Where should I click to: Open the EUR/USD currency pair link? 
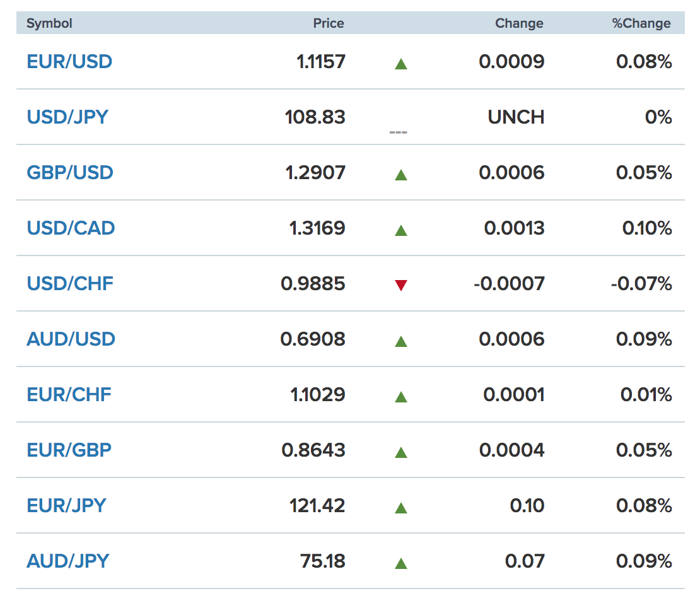coord(69,62)
